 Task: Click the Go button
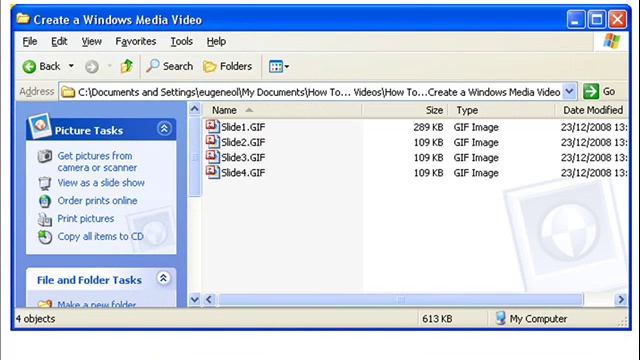[x=599, y=91]
